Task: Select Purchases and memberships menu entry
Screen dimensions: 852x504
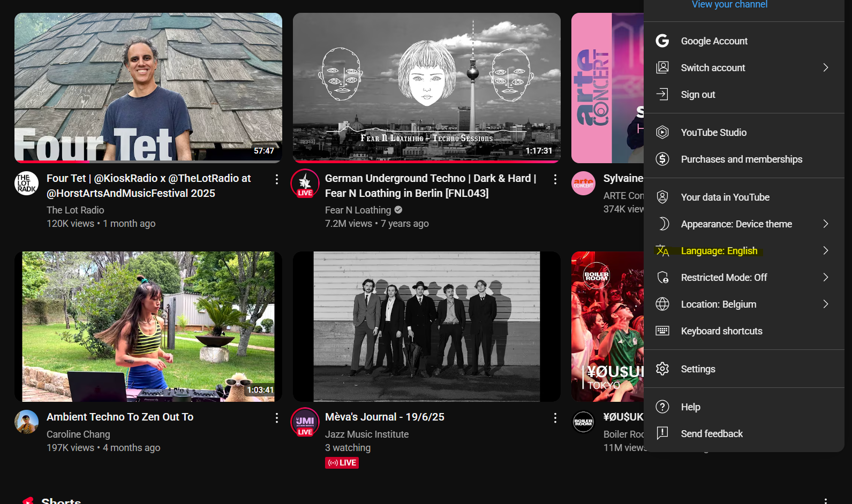Action: click(x=744, y=159)
